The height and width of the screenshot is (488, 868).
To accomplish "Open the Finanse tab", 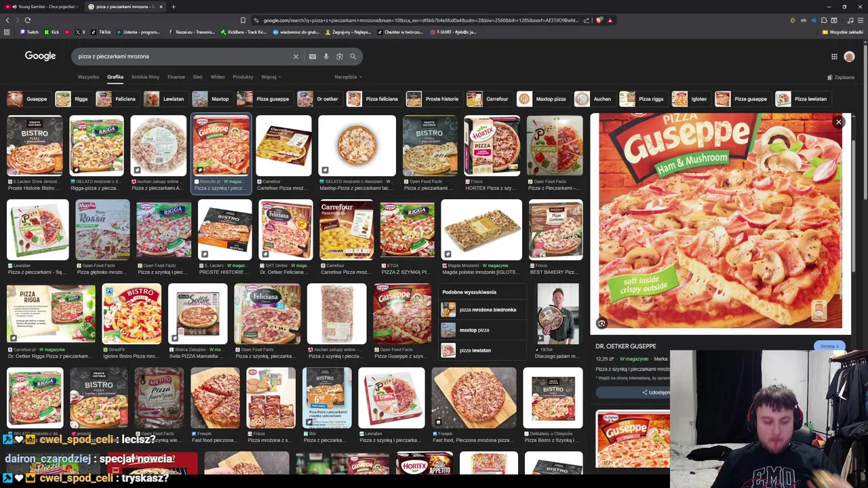I will point(176,77).
